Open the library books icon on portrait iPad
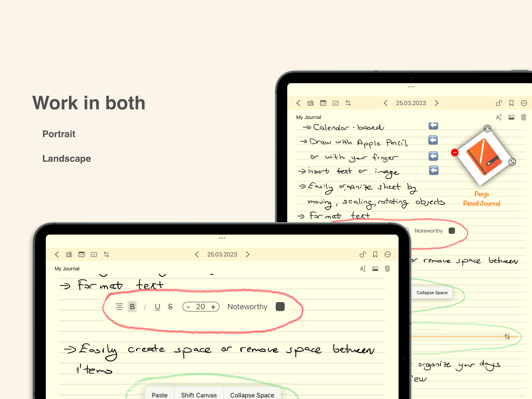 310,103
